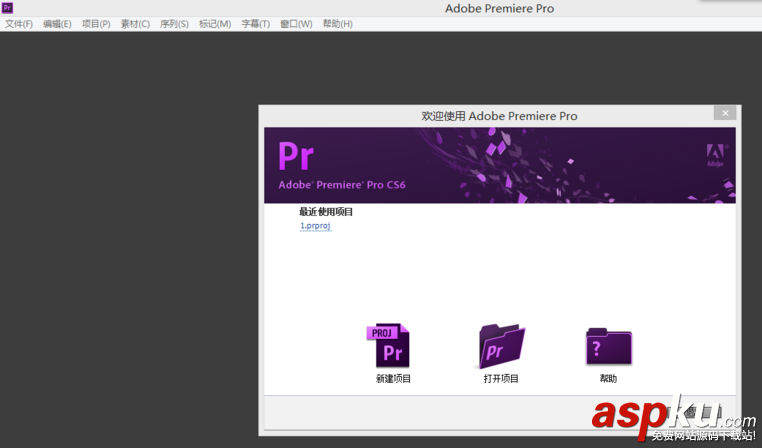Screen dimensions: 762x448
Task: Click the Adobe logo in the banner
Action: coord(715,155)
